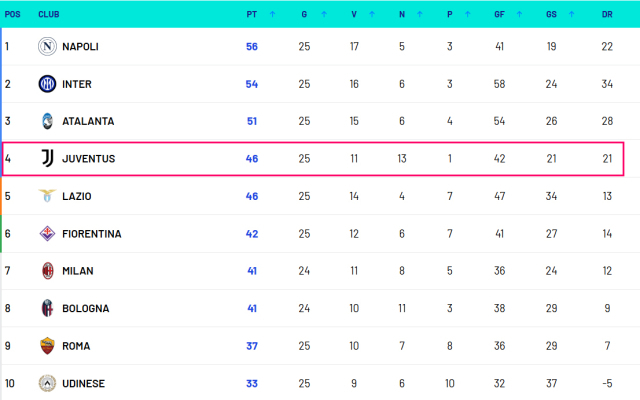Open the FIORENTINA team name link
The height and width of the screenshot is (400, 640).
click(x=91, y=233)
